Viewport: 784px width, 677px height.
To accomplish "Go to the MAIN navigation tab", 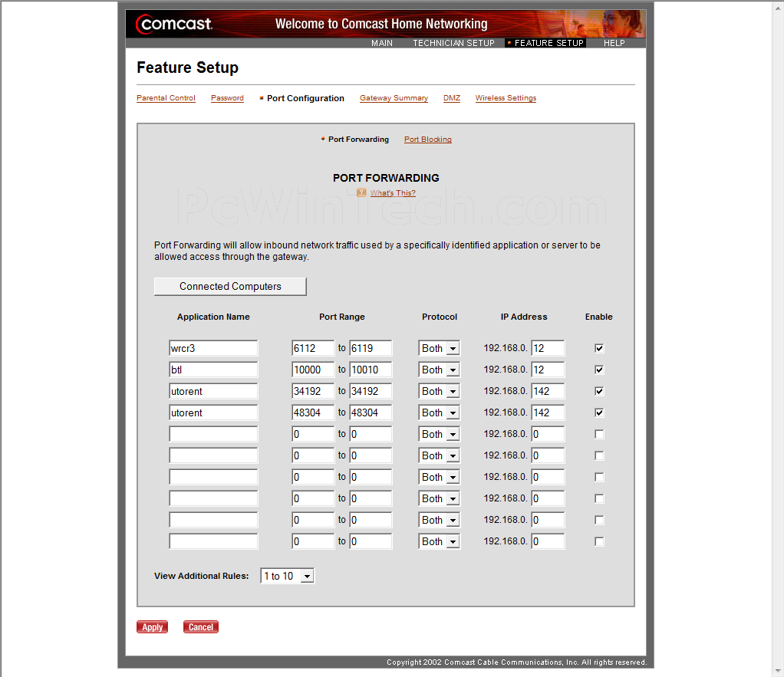I will point(382,43).
